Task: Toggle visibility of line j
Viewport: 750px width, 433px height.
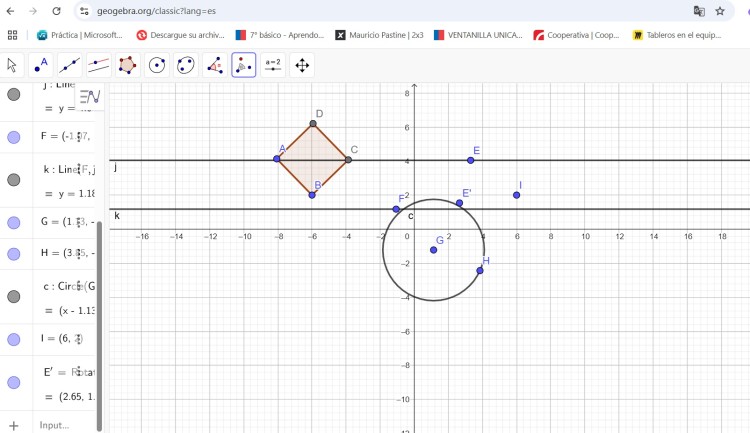Action: point(14,94)
